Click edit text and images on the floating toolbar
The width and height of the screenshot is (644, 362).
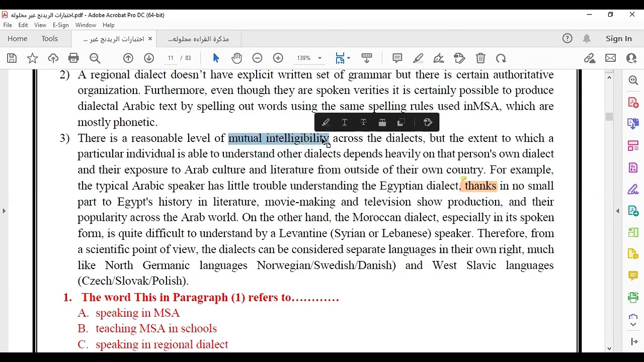pos(428,122)
